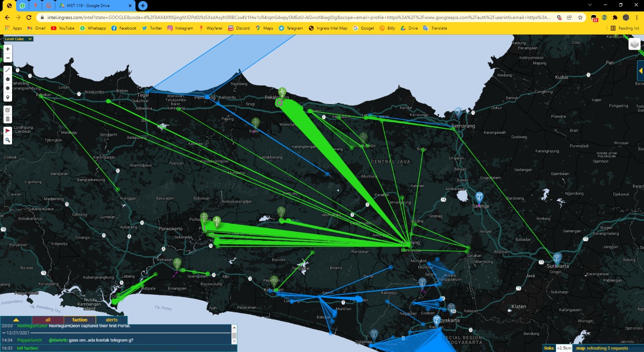Click the delete layers trash icon

pos(8,119)
